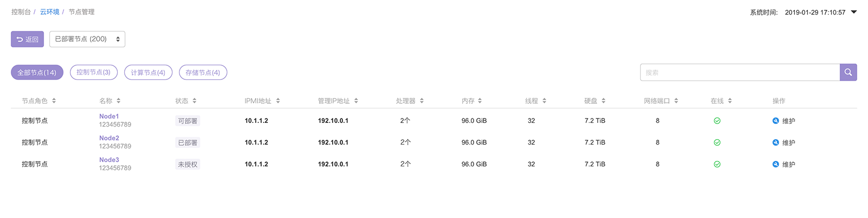Click Node3 green online status icon
The height and width of the screenshot is (218, 868).
coord(717,164)
